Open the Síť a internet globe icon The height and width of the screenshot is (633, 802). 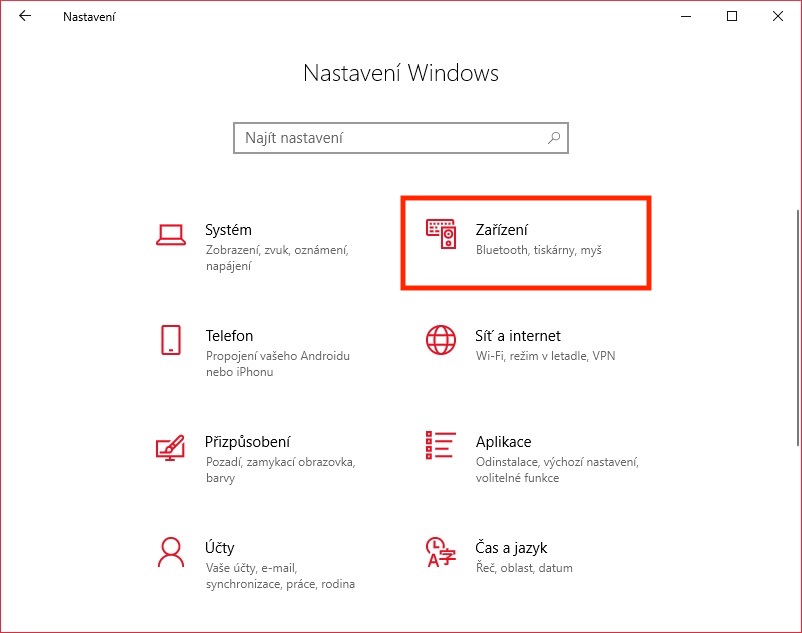click(441, 340)
